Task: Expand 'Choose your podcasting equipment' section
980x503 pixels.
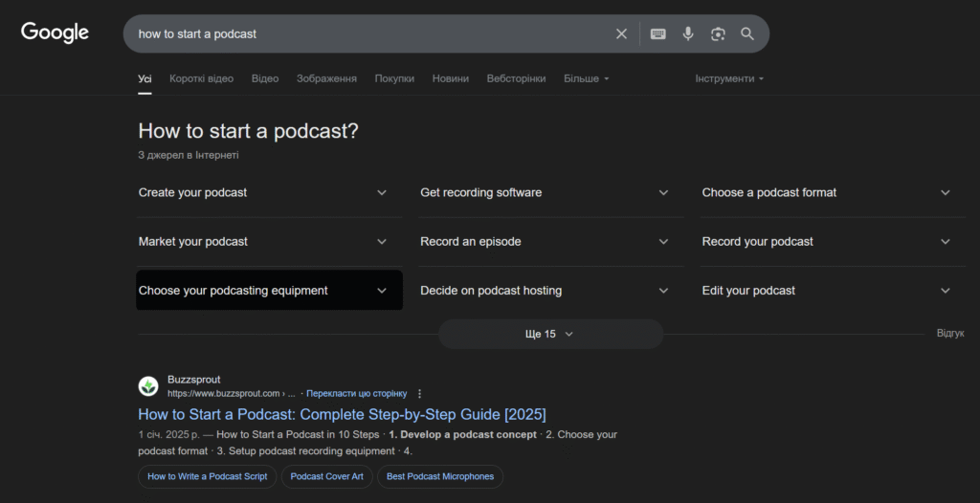Action: (x=269, y=291)
